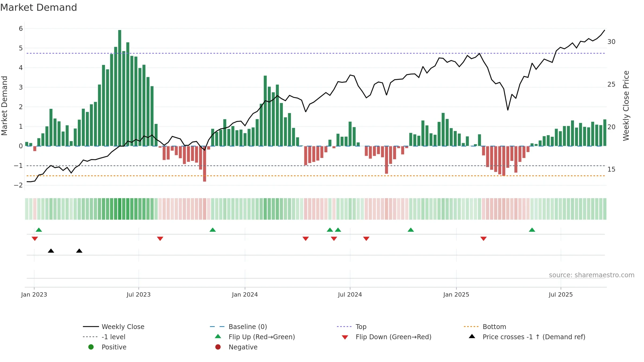Click the left axis value −2
644x362 pixels.
pyautogui.click(x=18, y=185)
